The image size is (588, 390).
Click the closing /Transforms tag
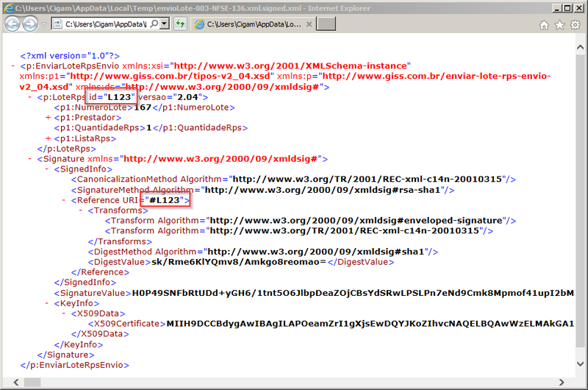[x=120, y=241]
